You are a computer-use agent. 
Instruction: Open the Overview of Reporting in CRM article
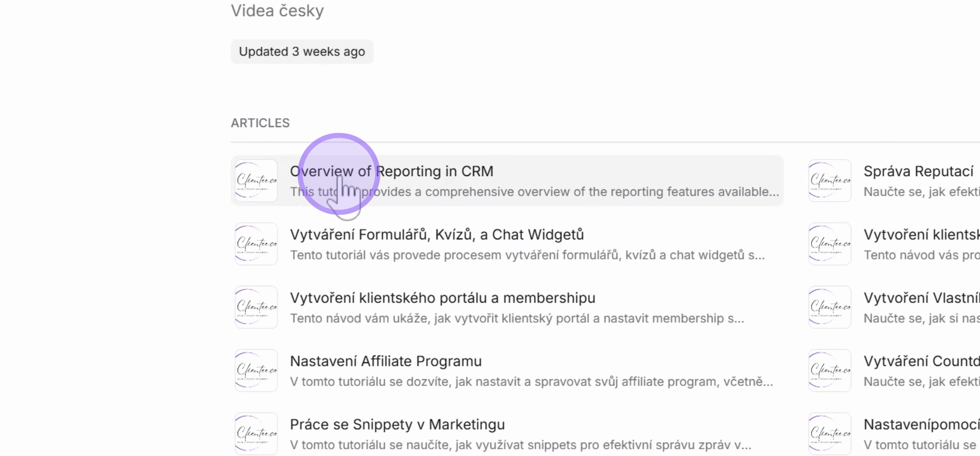(507, 181)
